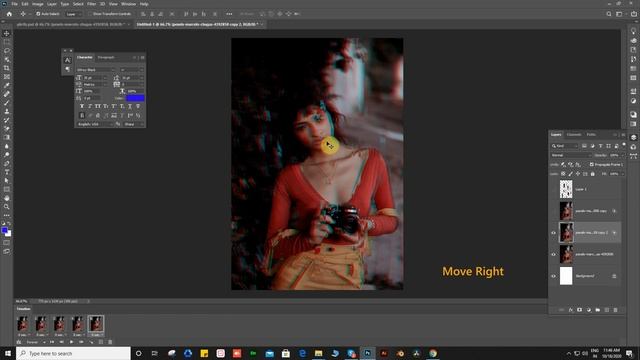Viewport: 640px width, 360px height.
Task: Select the Spot Healing Brush tool
Action: (7, 94)
